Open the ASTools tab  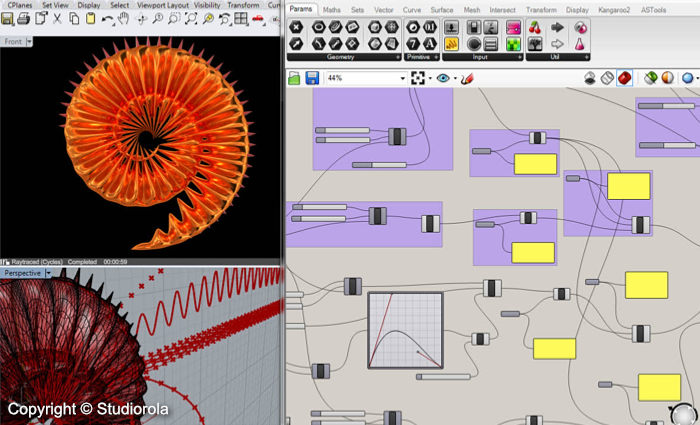(653, 9)
